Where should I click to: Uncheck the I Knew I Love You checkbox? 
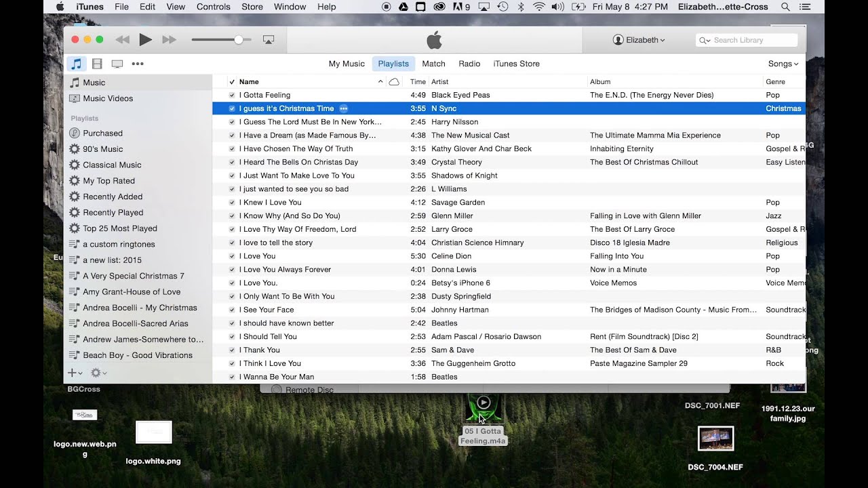(x=232, y=203)
